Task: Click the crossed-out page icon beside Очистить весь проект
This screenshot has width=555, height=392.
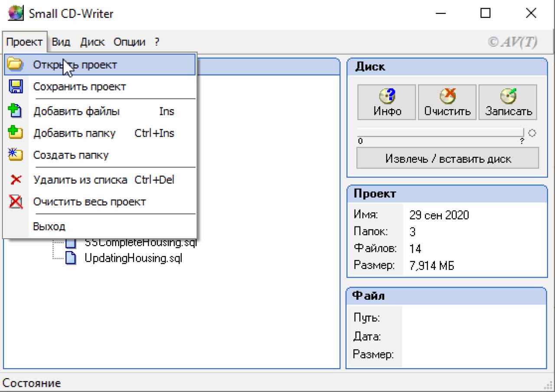Action: point(16,202)
